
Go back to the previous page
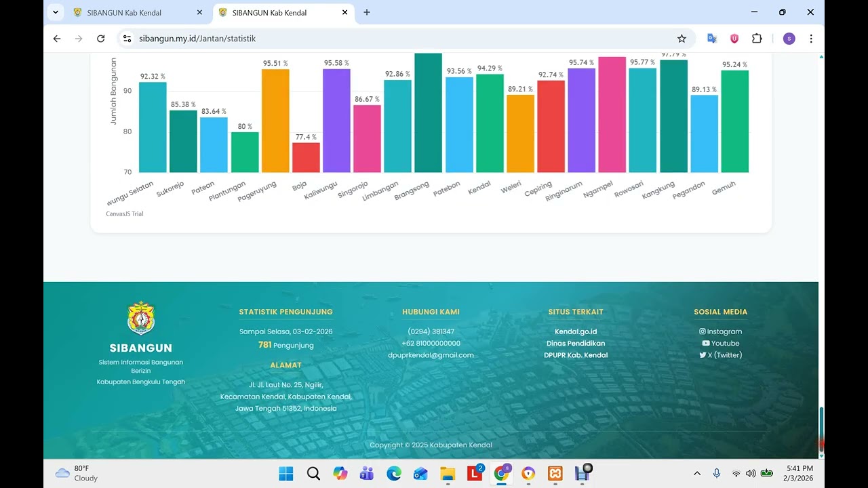click(x=57, y=39)
